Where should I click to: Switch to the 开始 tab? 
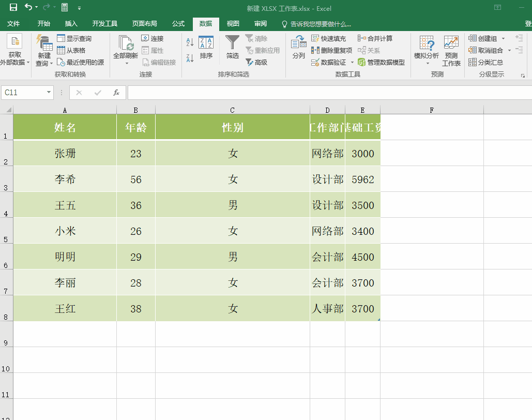tap(44, 23)
